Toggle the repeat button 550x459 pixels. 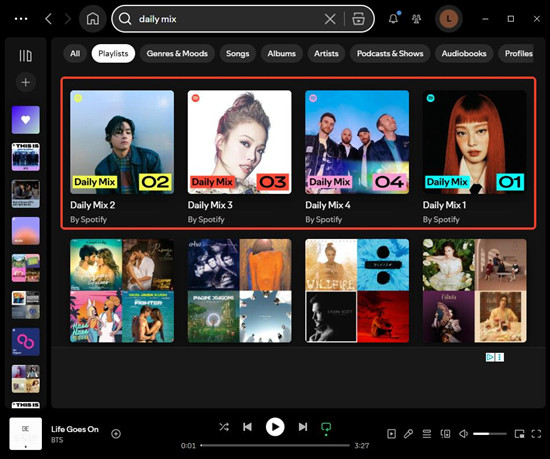326,427
